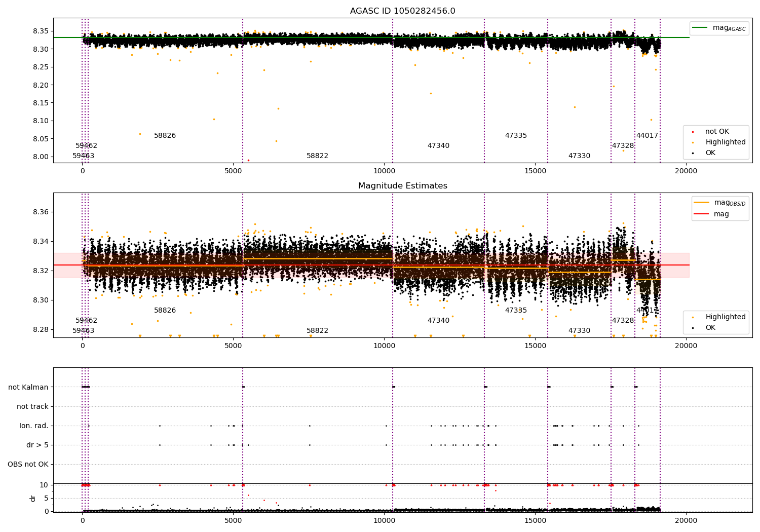Click the 8.20 tick on top plot
The image size is (760, 532).
click(x=41, y=85)
